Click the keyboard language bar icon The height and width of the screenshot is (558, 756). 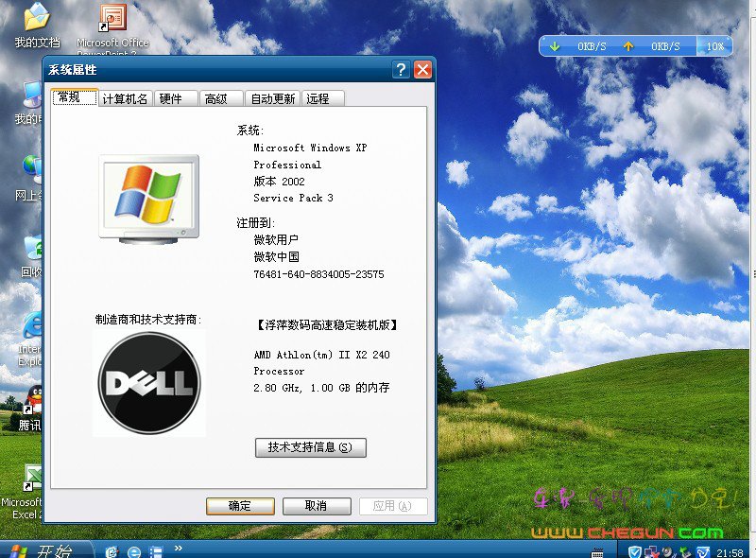(x=597, y=552)
